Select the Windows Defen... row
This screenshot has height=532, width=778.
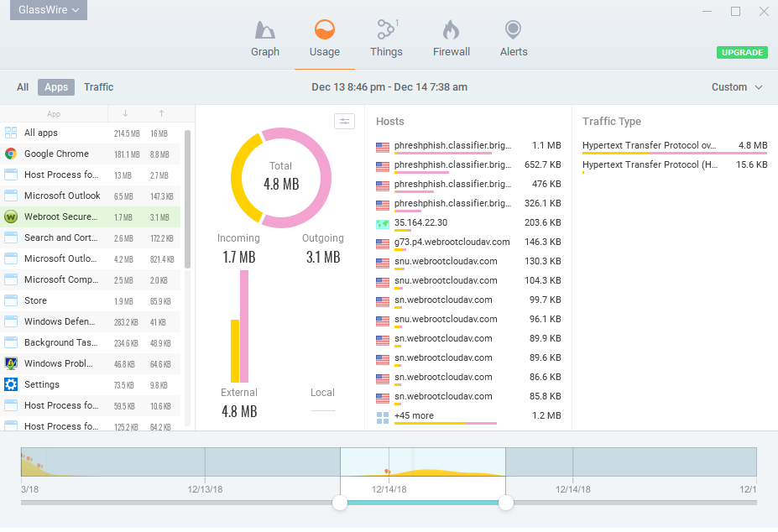pyautogui.click(x=91, y=321)
